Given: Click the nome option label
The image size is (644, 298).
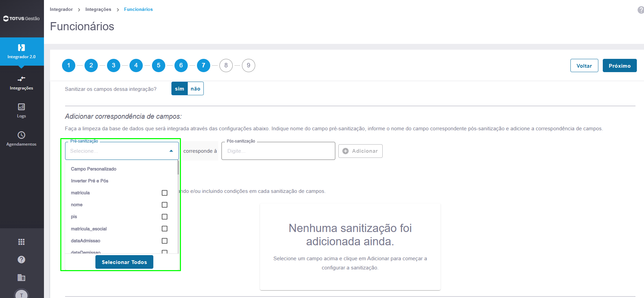Looking at the screenshot, I should (x=77, y=205).
